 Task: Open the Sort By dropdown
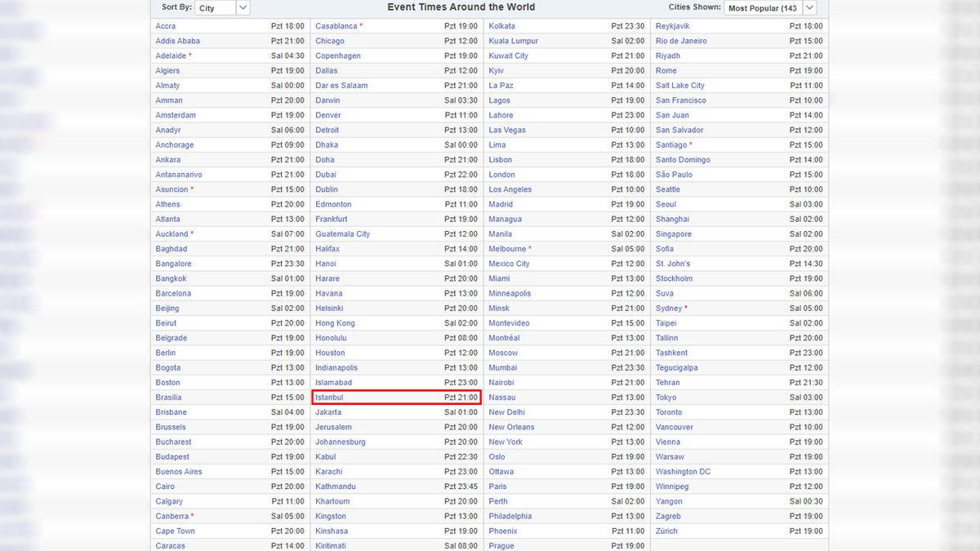click(x=219, y=7)
